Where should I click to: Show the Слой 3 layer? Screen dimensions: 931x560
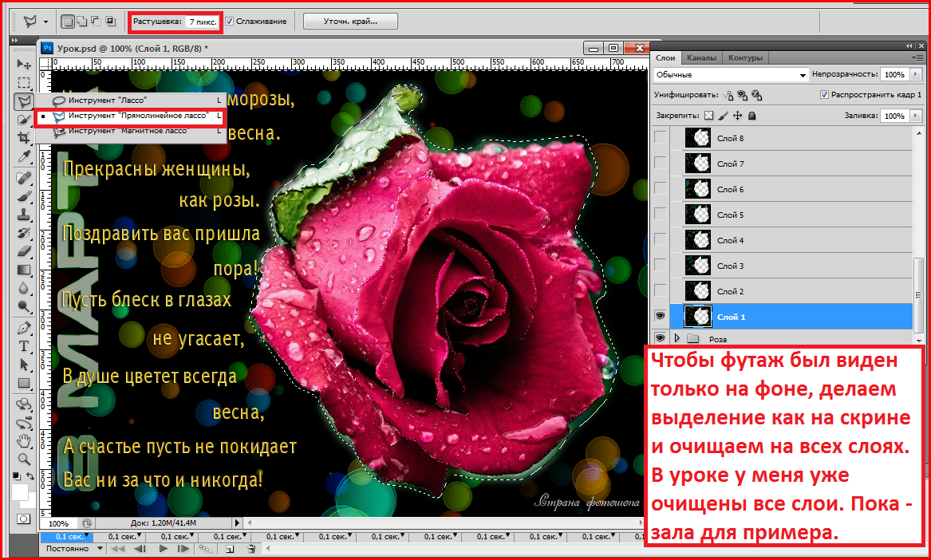point(660,266)
